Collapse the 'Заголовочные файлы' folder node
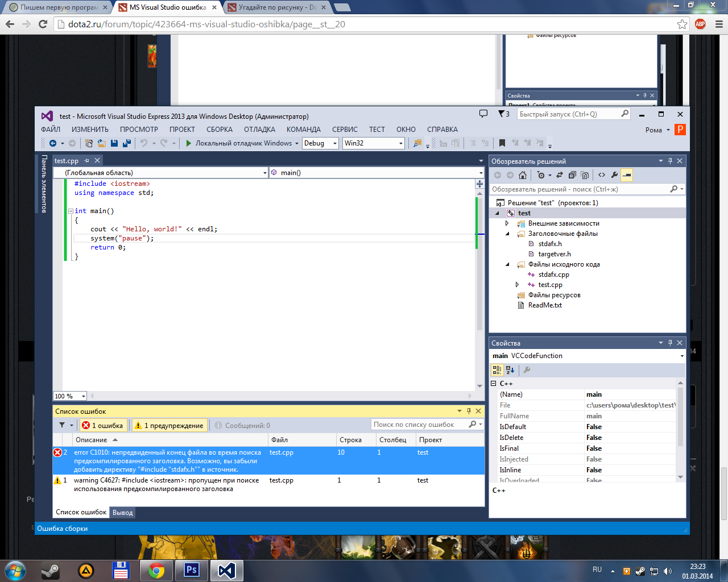The height and width of the screenshot is (582, 728). click(x=507, y=234)
